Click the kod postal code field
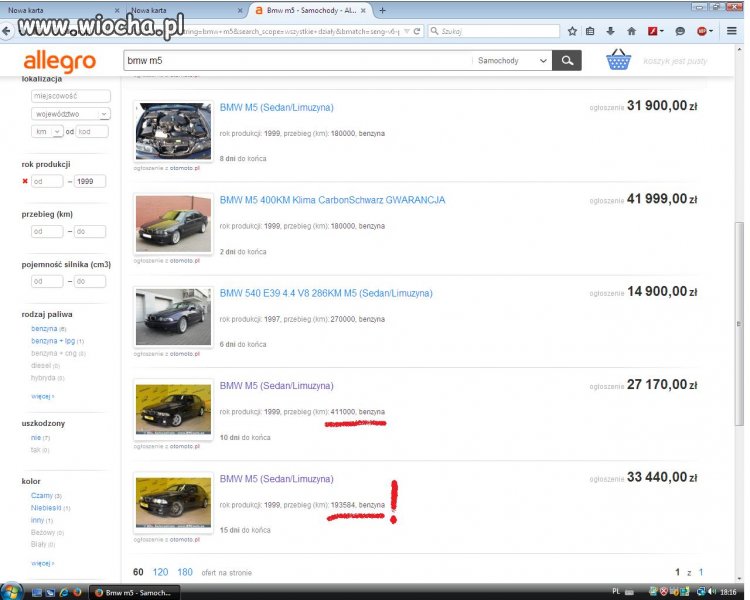Viewport: 750px width, 600px height. click(x=92, y=132)
